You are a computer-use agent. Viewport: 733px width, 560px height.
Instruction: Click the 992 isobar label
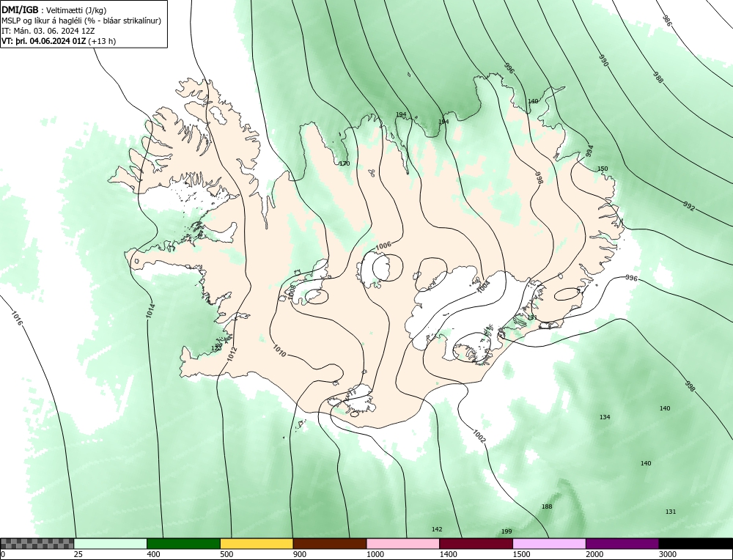tap(688, 206)
